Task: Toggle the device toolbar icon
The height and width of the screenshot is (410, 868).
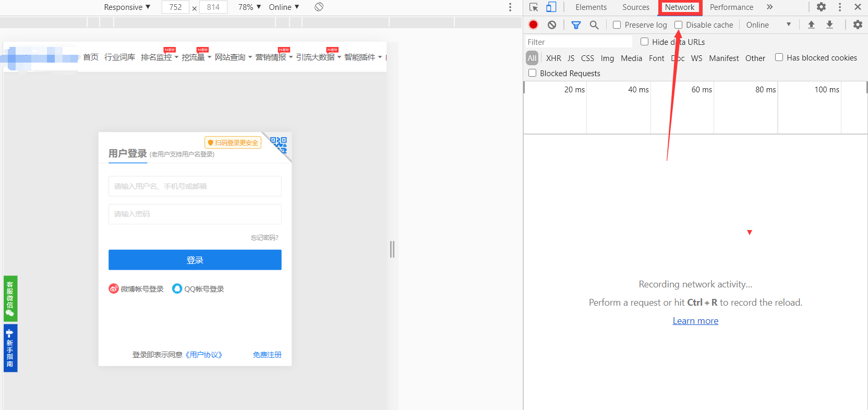Action: click(551, 7)
